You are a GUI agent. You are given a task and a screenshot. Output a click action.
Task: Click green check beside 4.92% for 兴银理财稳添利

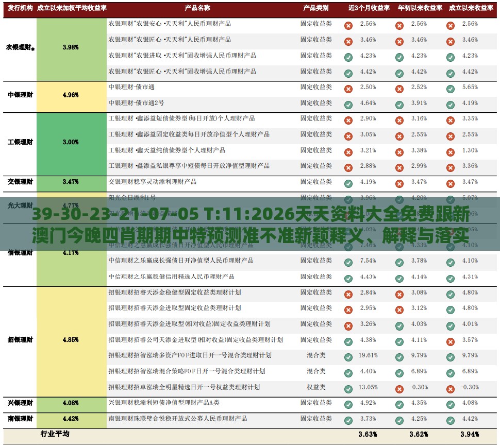pyautogui.click(x=348, y=405)
